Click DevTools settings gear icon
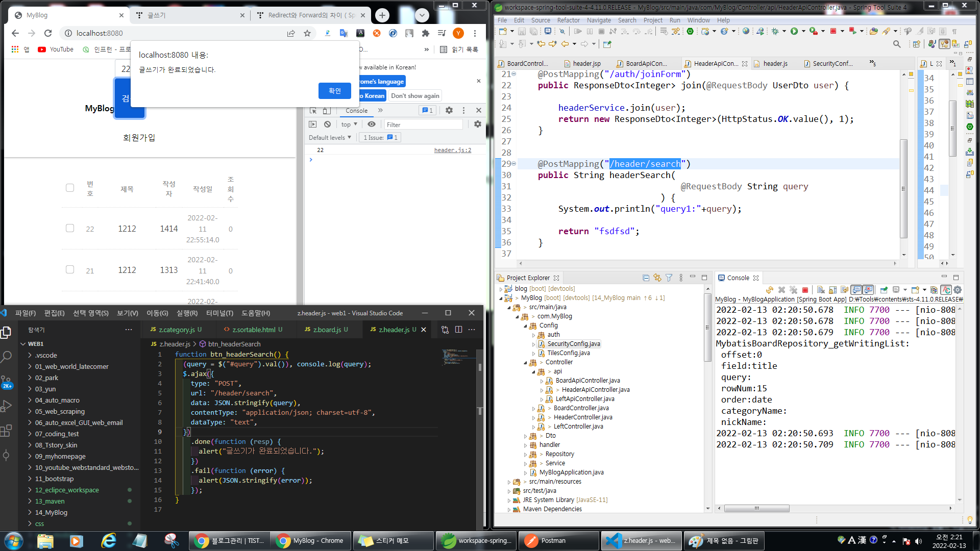Image resolution: width=980 pixels, height=551 pixels. pyautogui.click(x=449, y=110)
